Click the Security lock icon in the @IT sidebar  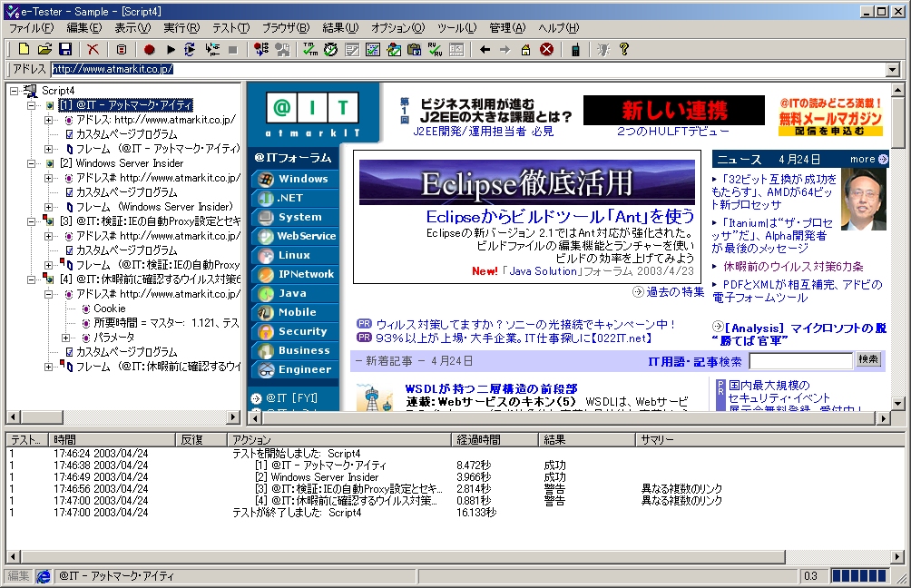tap(266, 331)
